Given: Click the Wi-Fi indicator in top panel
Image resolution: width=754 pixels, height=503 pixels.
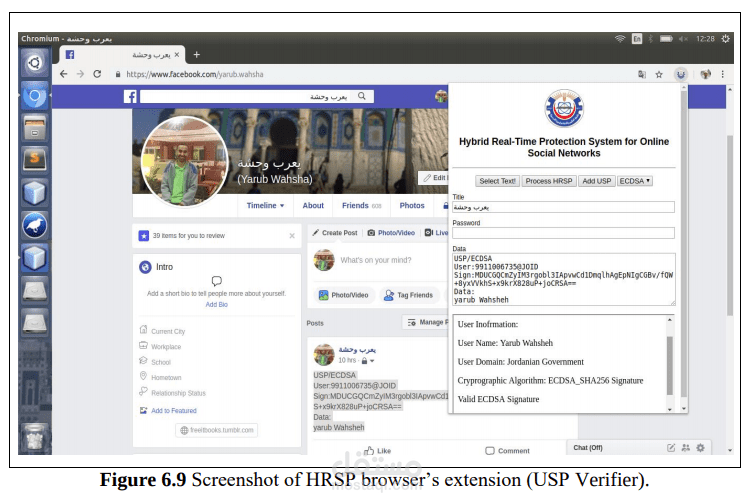Looking at the screenshot, I should [x=620, y=39].
